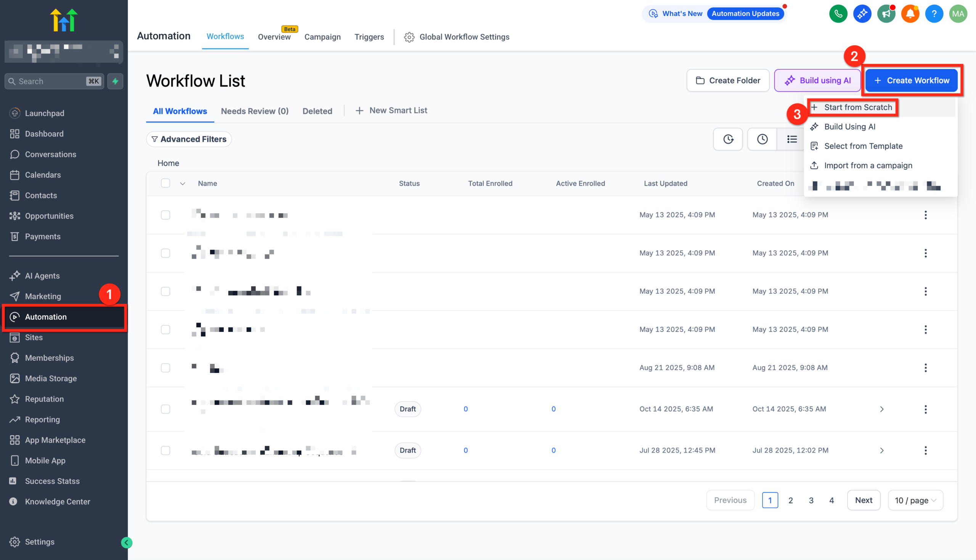Screen dimensions: 976x560
Task: Open Launchpad from the sidebar
Action: [x=45, y=113]
